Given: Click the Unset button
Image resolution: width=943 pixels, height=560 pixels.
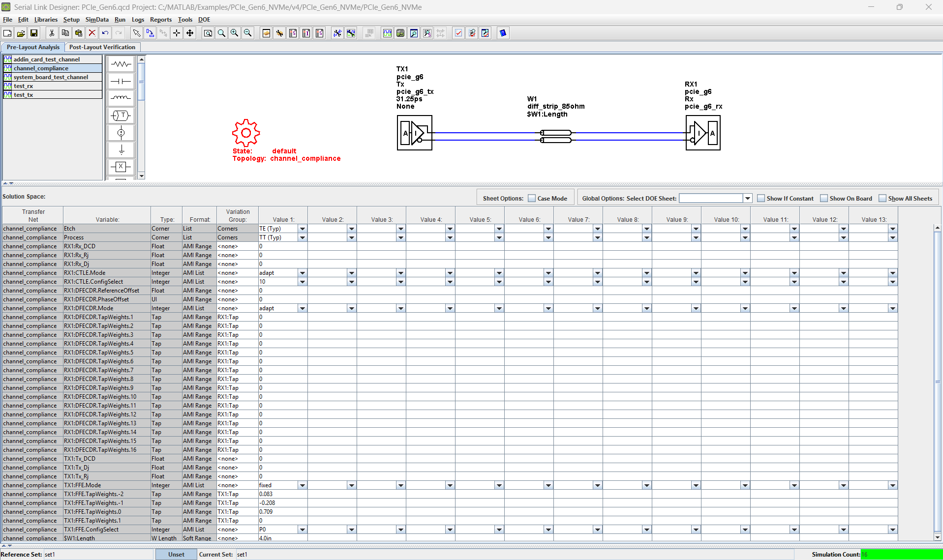Looking at the screenshot, I should tap(176, 554).
